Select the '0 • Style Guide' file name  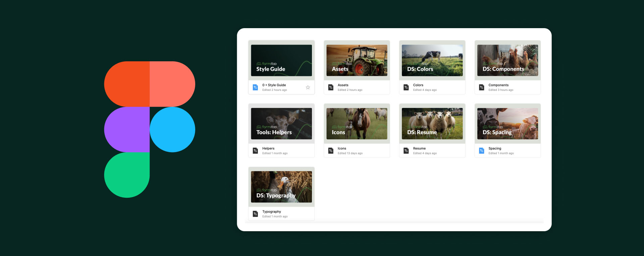[274, 85]
